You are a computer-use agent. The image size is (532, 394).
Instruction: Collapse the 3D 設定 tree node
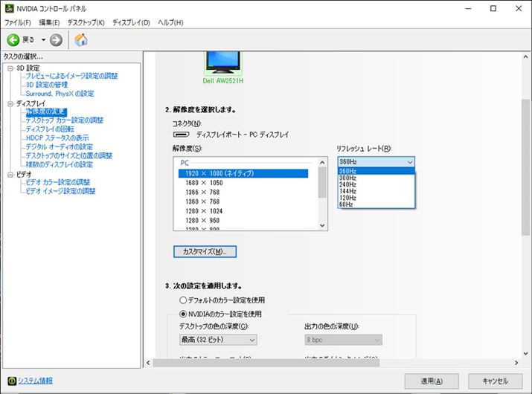click(x=10, y=68)
